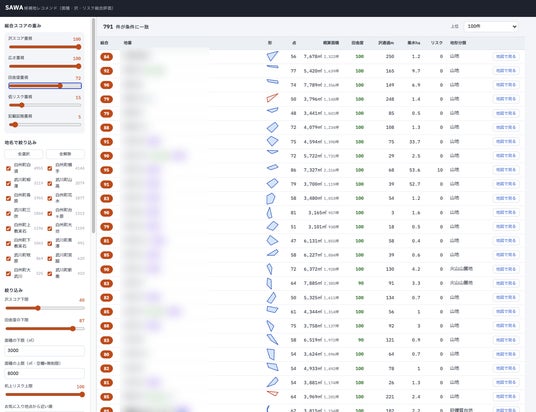
Task: Toggle the place checkbox with count 4144
Action: tap(50, 168)
